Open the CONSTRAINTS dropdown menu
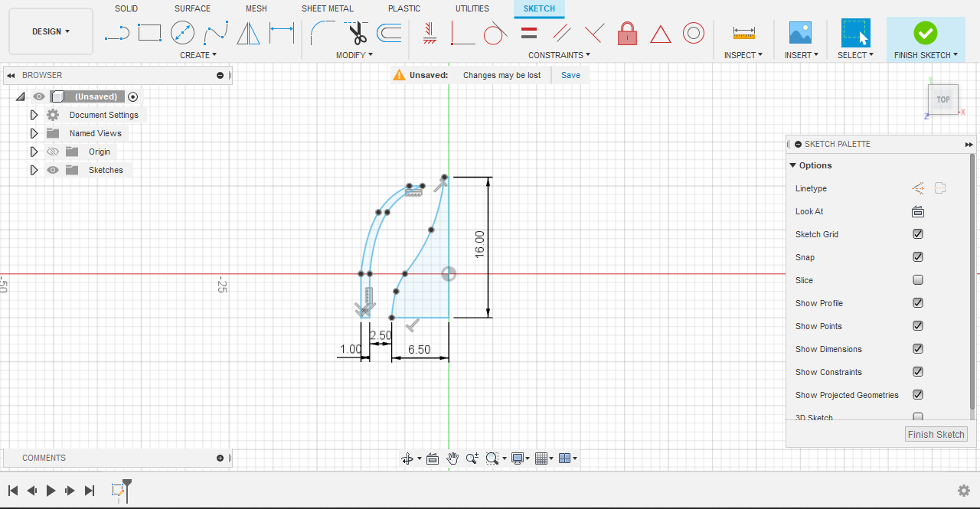 pos(560,55)
